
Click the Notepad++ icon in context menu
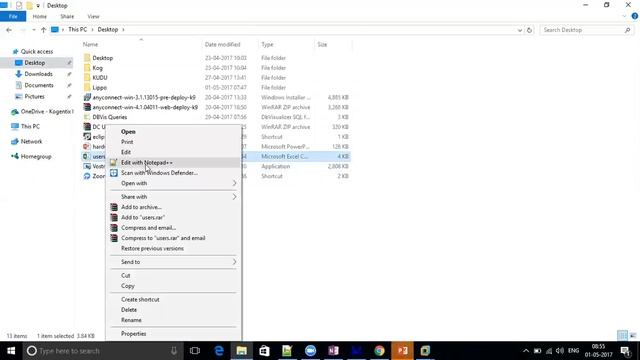[113, 162]
